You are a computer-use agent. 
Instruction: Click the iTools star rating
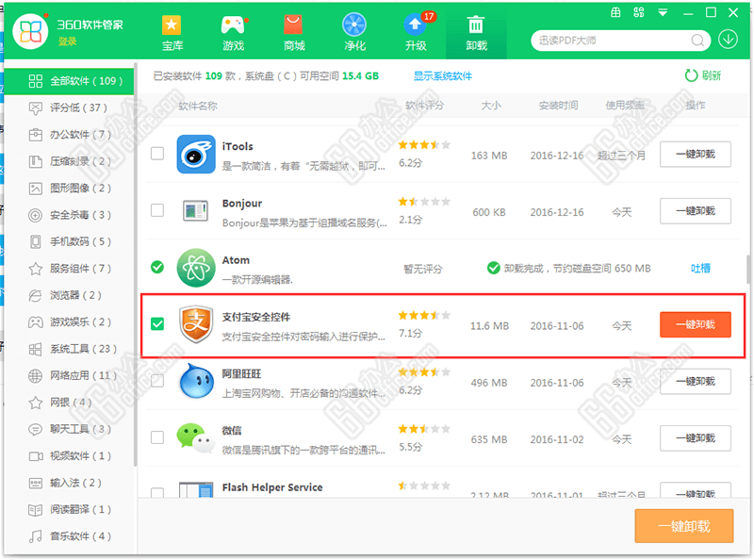pos(424,144)
